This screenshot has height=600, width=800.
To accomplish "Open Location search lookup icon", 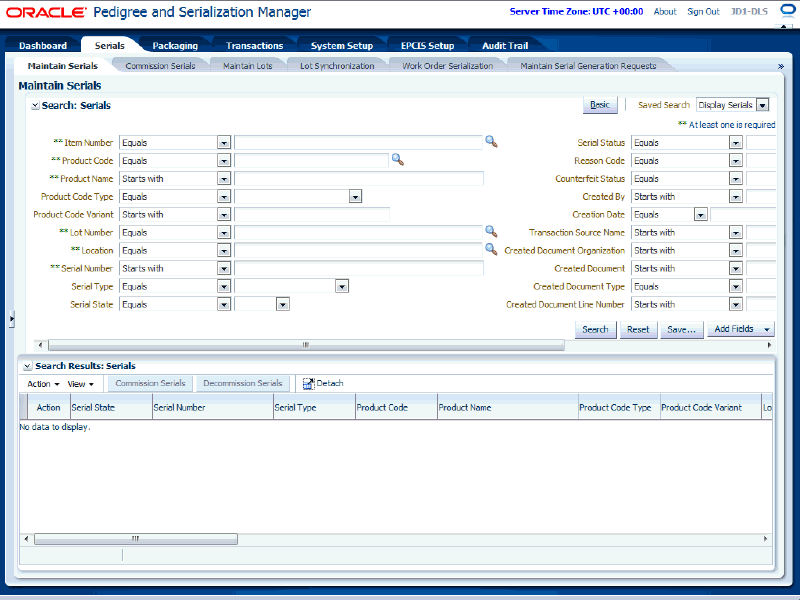I will (x=491, y=249).
